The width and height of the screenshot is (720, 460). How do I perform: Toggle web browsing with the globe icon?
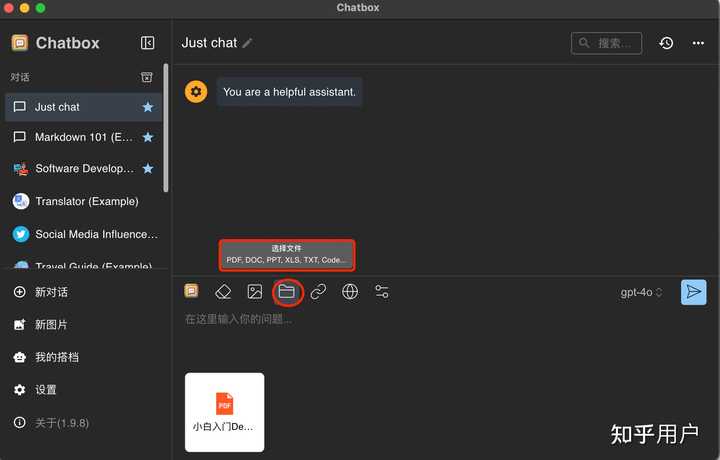tap(350, 292)
